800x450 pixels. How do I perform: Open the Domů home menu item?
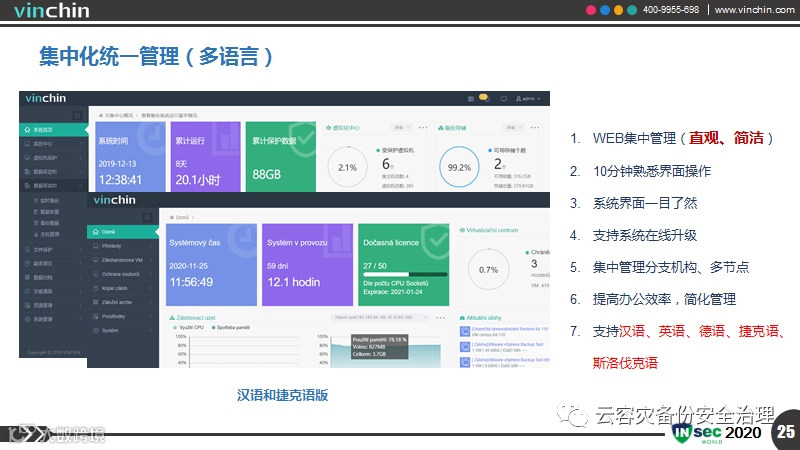(122, 232)
